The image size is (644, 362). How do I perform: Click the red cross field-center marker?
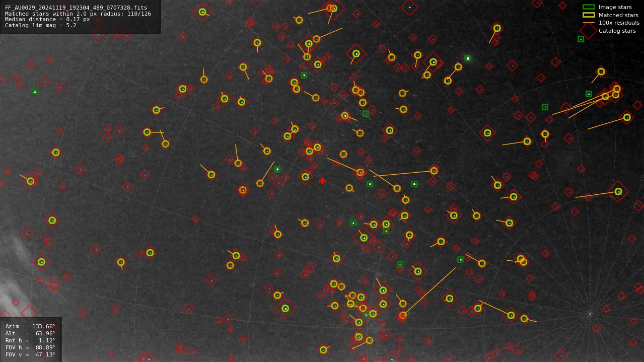pyautogui.click(x=322, y=181)
